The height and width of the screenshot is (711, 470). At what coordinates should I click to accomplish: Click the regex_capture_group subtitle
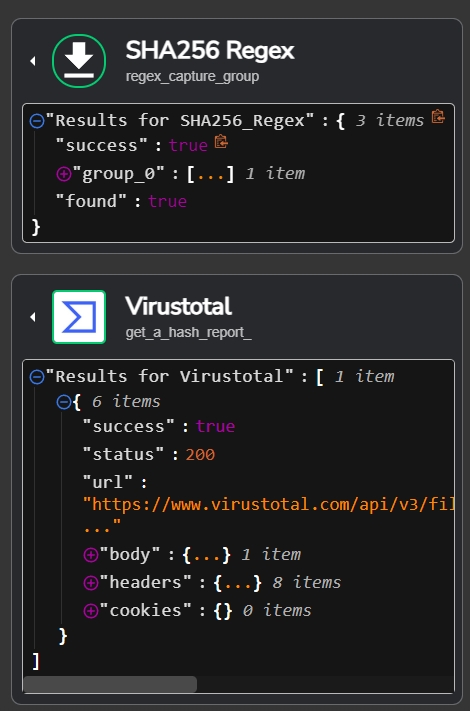(x=192, y=76)
